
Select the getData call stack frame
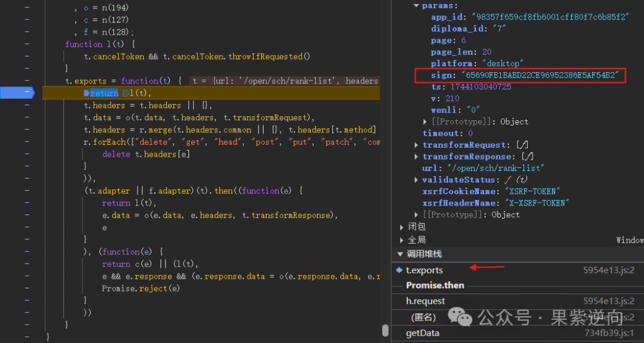(x=423, y=333)
